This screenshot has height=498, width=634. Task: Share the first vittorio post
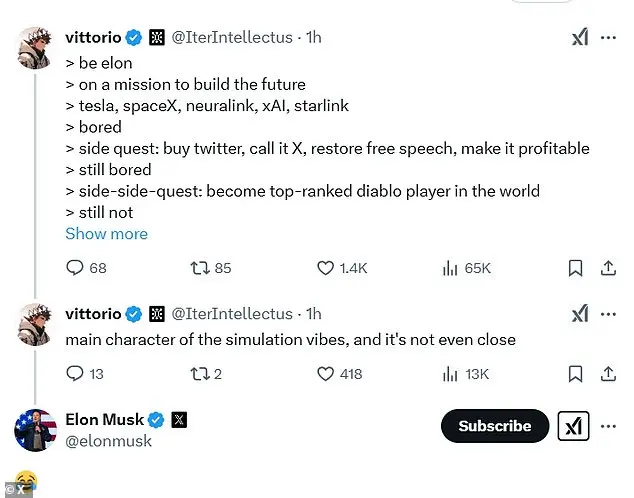coord(607,268)
